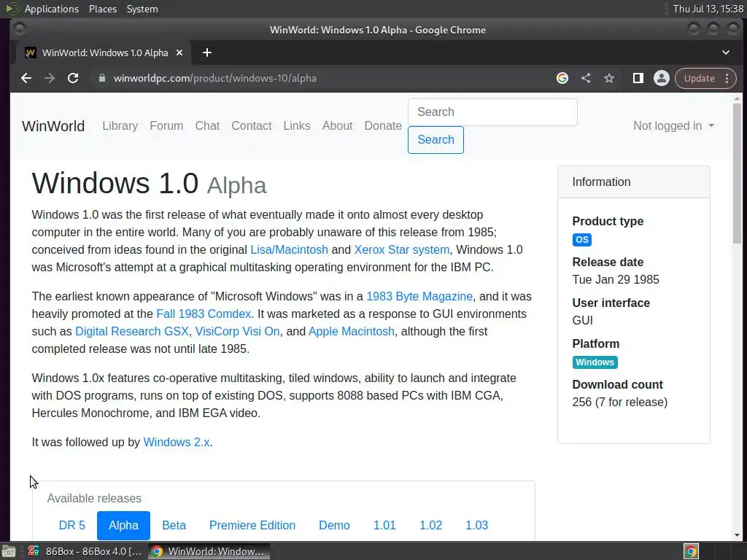Bookmark this page with the star
This screenshot has height=560, width=747.
click(609, 78)
